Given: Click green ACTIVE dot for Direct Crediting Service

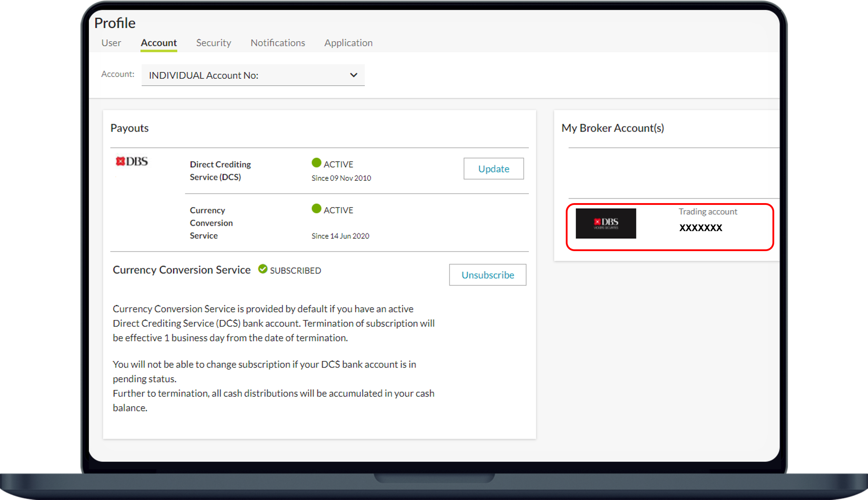Looking at the screenshot, I should point(316,163).
